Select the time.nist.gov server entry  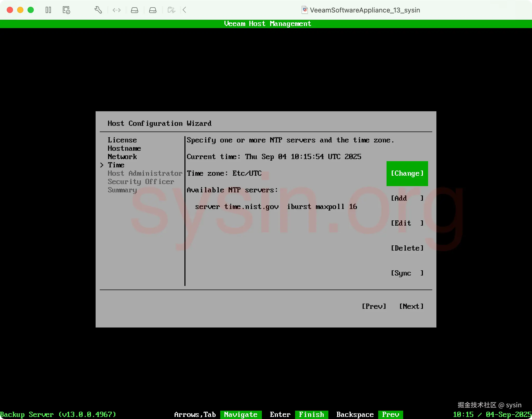coord(276,207)
